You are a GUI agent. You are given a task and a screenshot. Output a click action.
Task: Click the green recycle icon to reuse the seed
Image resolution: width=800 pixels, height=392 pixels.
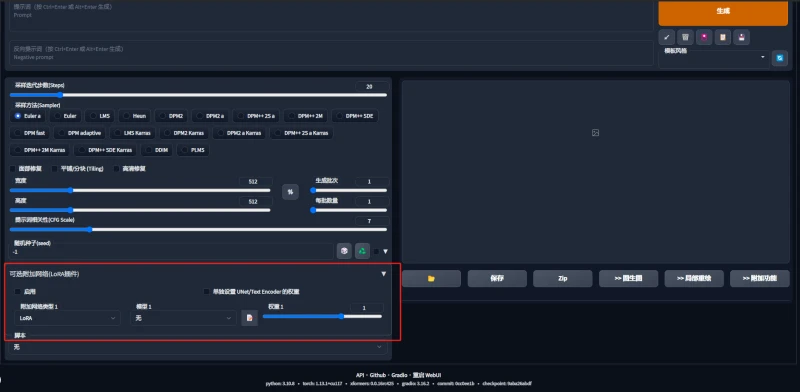362,251
